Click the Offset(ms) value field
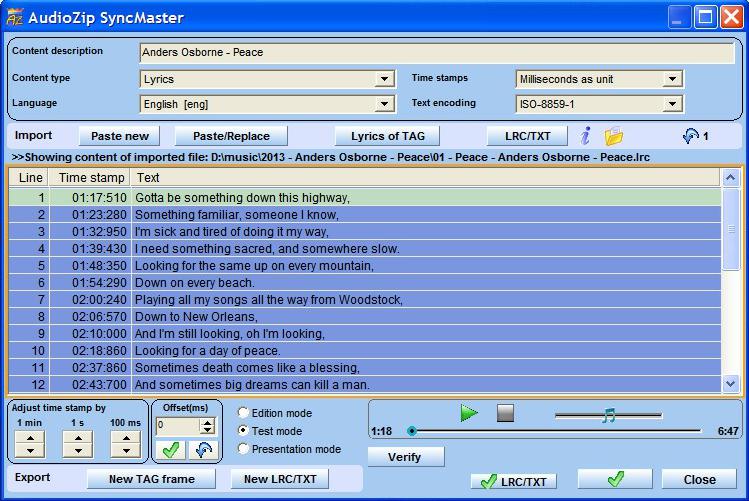The image size is (749, 501). coord(178,426)
